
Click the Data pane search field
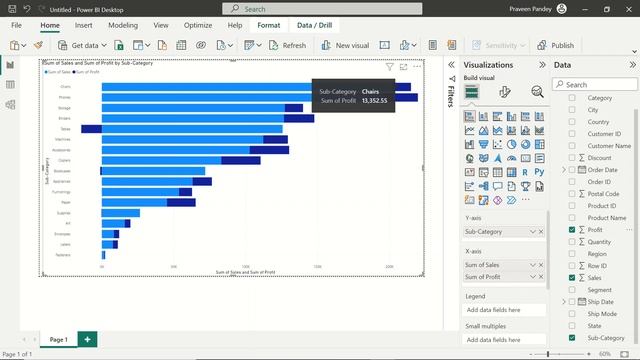(x=595, y=84)
